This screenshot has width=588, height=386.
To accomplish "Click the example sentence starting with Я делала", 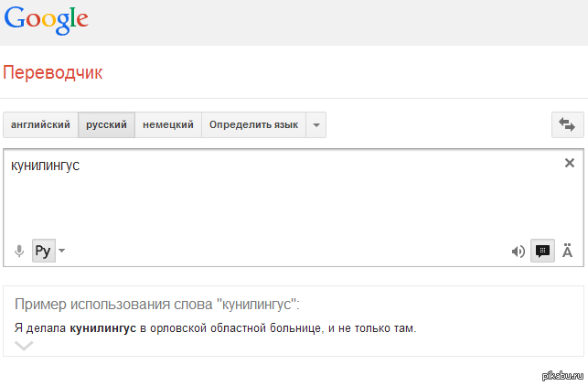I will tap(215, 327).
